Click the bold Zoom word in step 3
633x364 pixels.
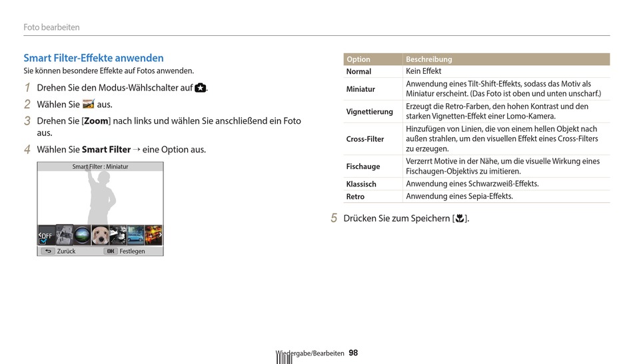point(96,121)
